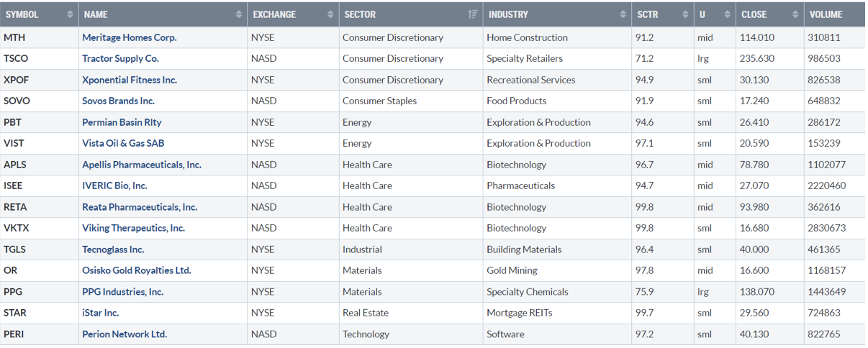Image resolution: width=868 pixels, height=348 pixels.
Task: Follow the Permian Basin Rlty link
Action: [122, 122]
